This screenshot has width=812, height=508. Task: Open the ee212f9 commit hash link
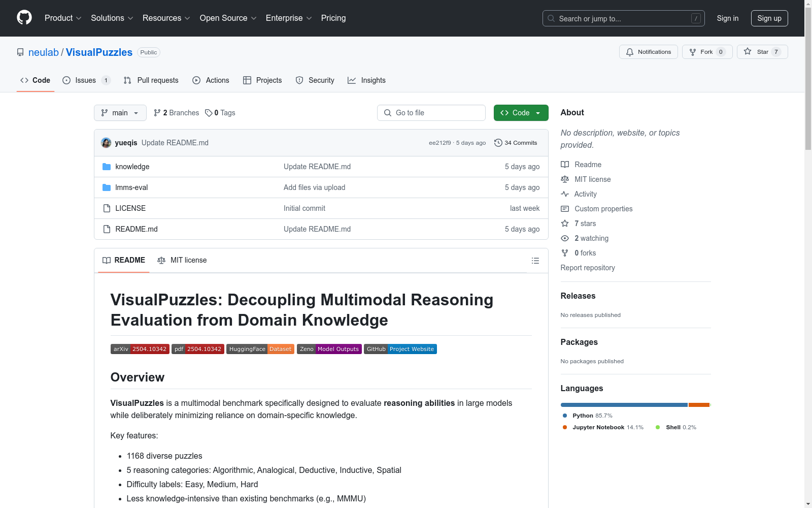click(x=440, y=143)
